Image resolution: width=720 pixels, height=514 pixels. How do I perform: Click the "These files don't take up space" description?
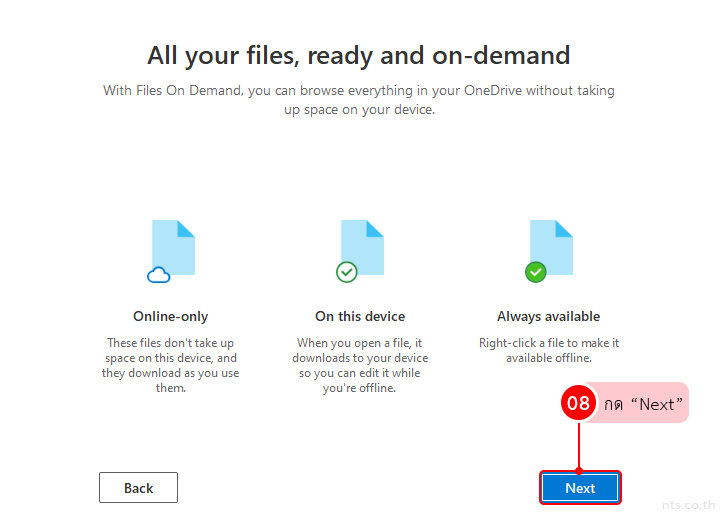(x=170, y=365)
